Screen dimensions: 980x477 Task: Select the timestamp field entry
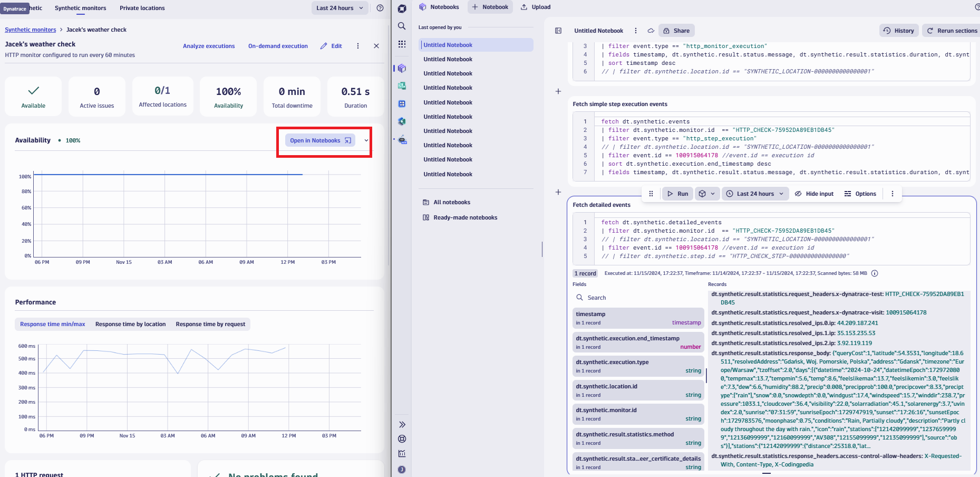638,318
